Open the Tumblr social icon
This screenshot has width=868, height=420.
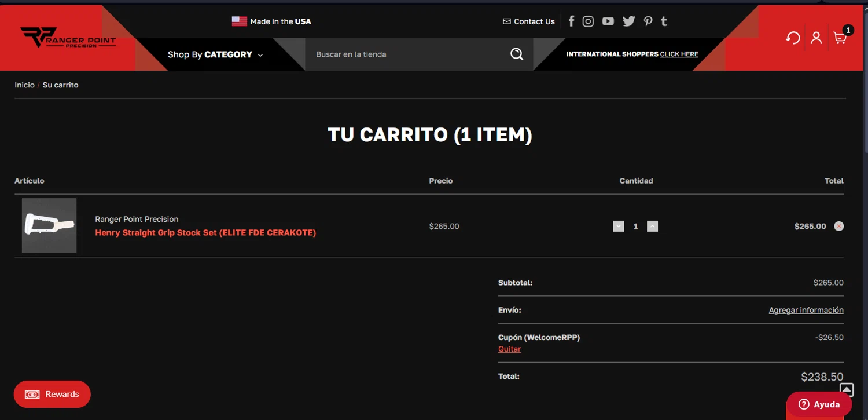click(x=664, y=21)
